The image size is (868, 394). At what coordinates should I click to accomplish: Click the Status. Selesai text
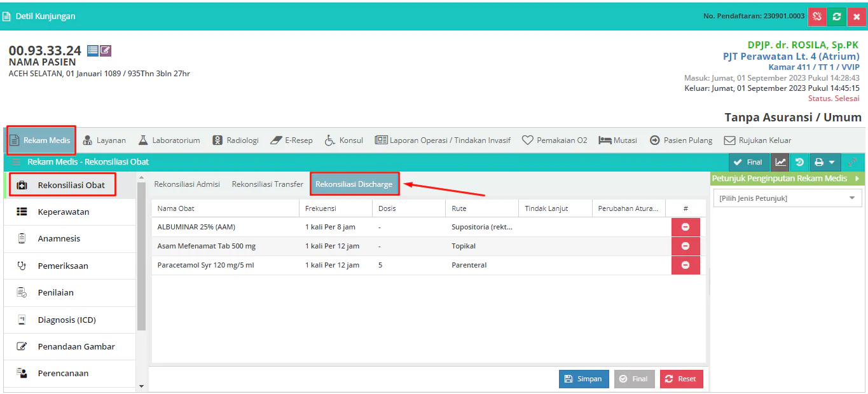[x=834, y=98]
